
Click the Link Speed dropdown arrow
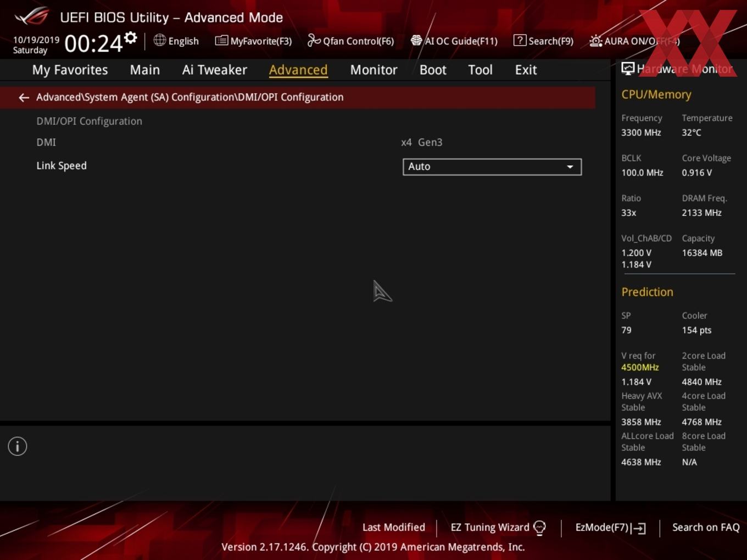coord(570,167)
